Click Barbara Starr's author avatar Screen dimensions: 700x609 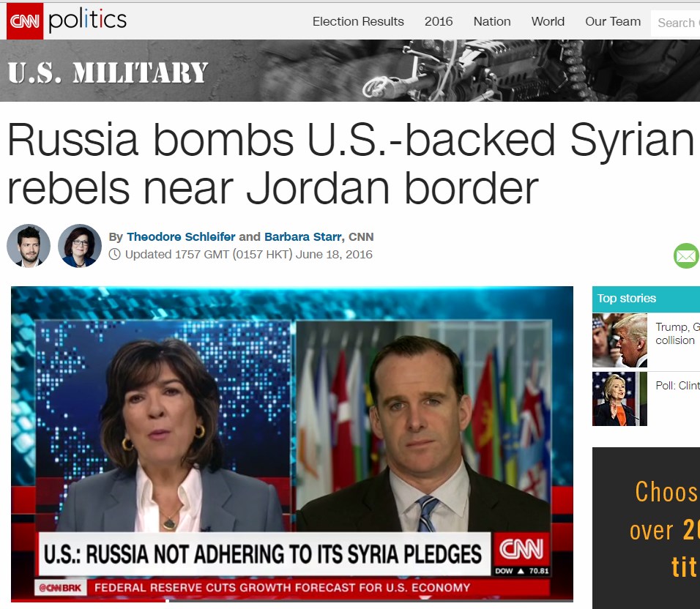pos(80,246)
